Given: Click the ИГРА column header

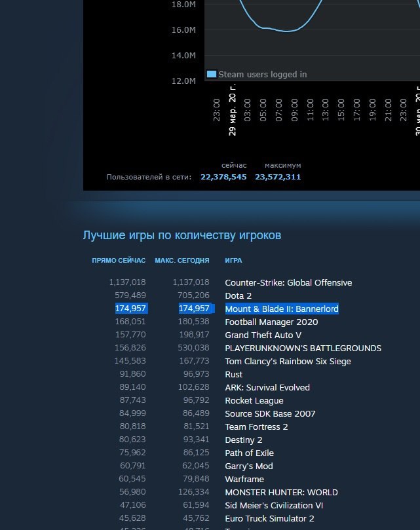Looking at the screenshot, I should (x=233, y=261).
